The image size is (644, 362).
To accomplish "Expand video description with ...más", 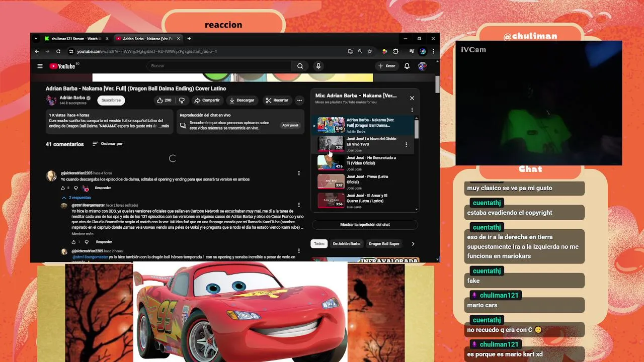I will (x=164, y=126).
